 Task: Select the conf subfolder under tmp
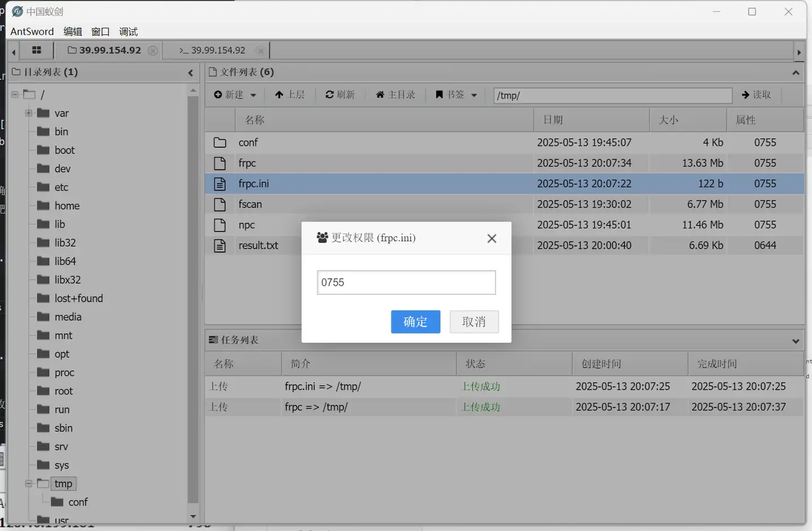coord(78,502)
